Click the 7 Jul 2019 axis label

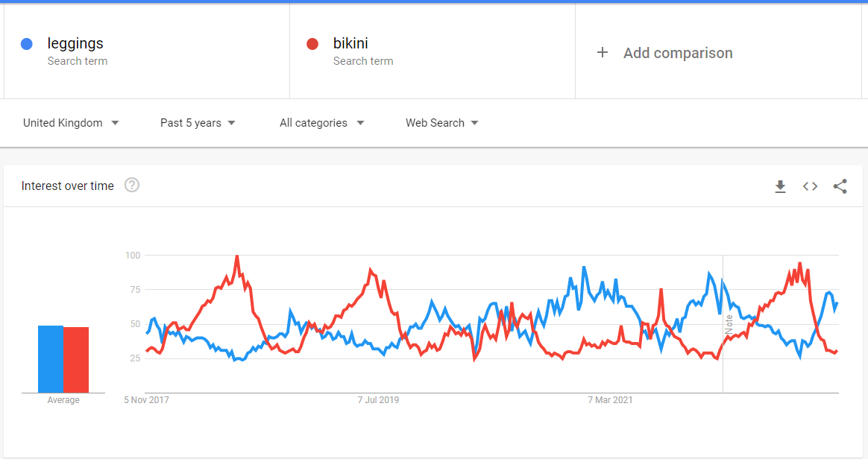click(378, 400)
